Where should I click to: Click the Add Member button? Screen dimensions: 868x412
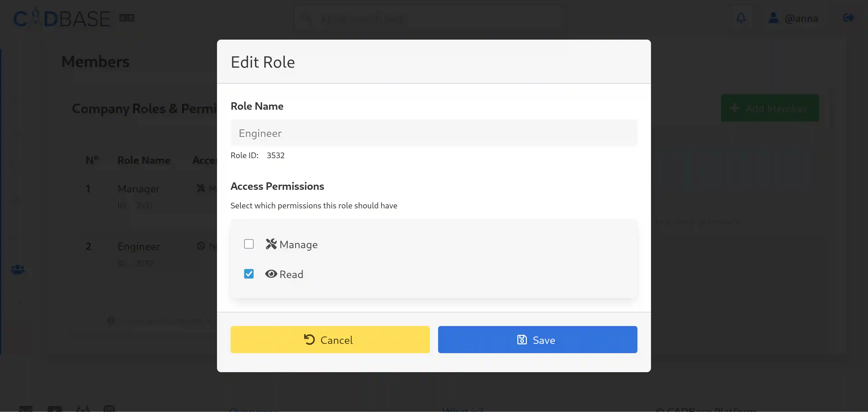click(770, 108)
